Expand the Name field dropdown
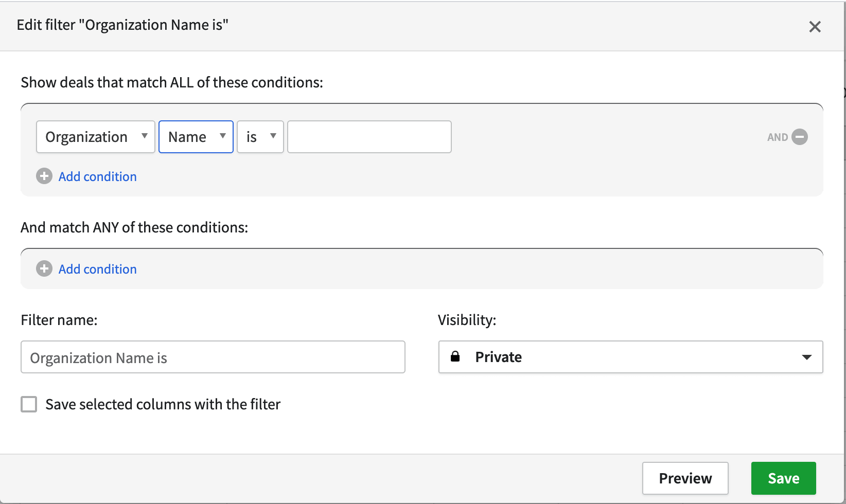 click(196, 137)
